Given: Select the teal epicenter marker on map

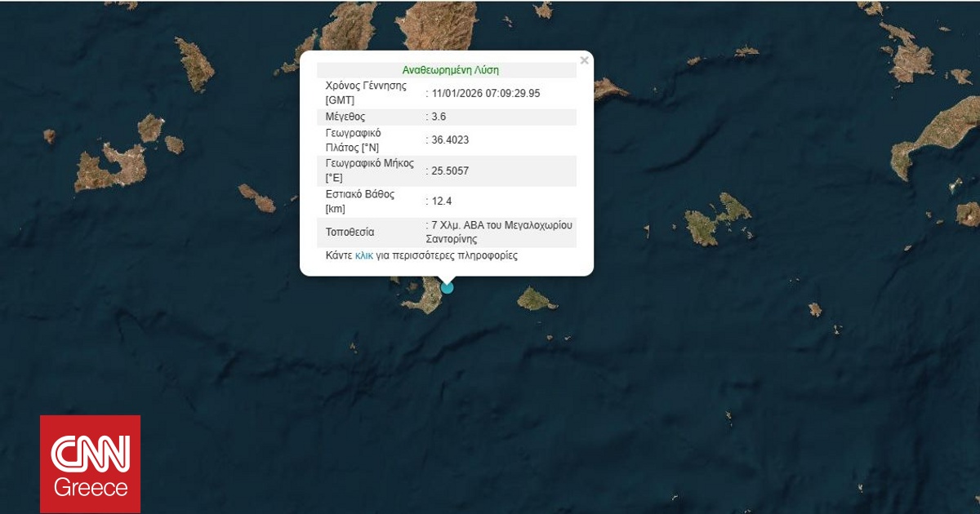Looking at the screenshot, I should 447,287.
